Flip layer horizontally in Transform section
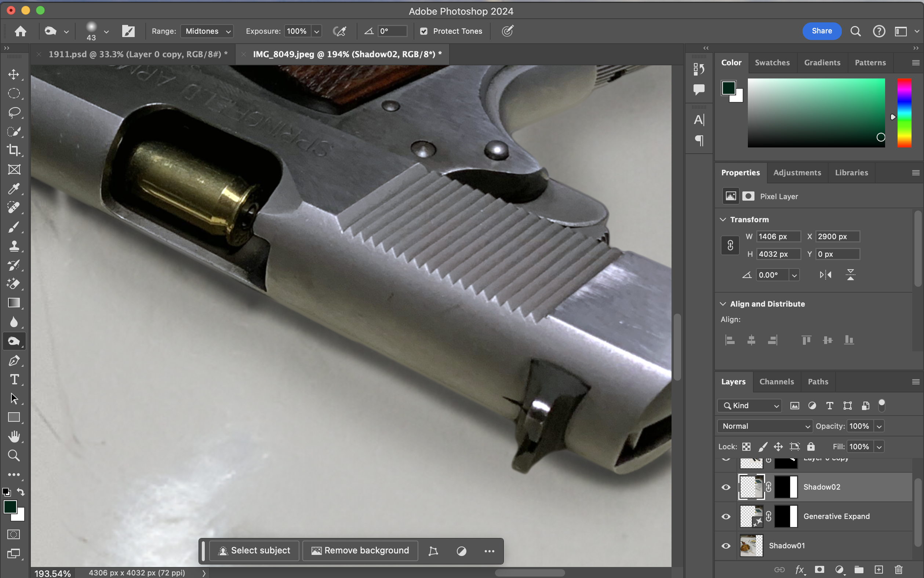Screen dimensions: 924x578 825,275
